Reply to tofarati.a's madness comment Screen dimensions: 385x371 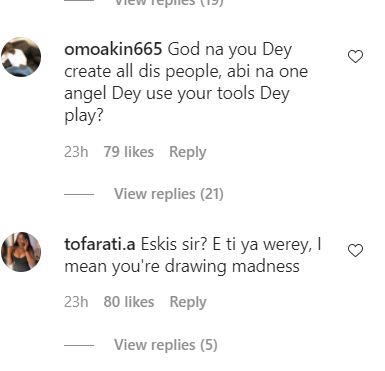(188, 302)
